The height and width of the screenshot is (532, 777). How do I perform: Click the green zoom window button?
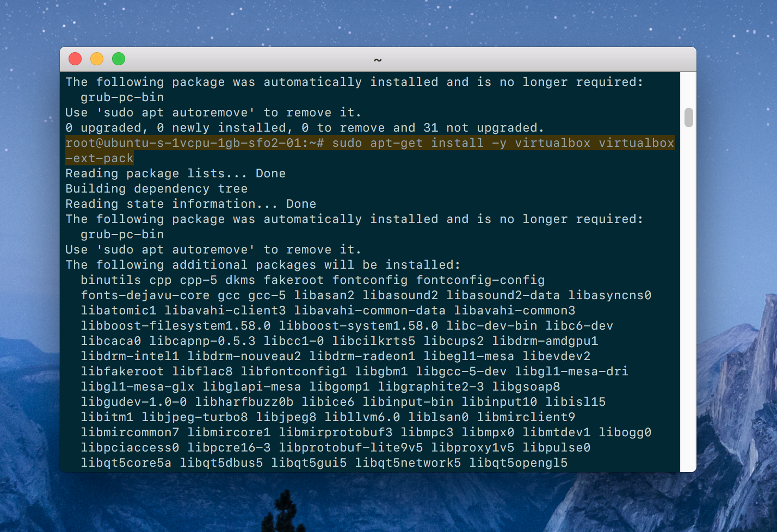[x=119, y=59]
